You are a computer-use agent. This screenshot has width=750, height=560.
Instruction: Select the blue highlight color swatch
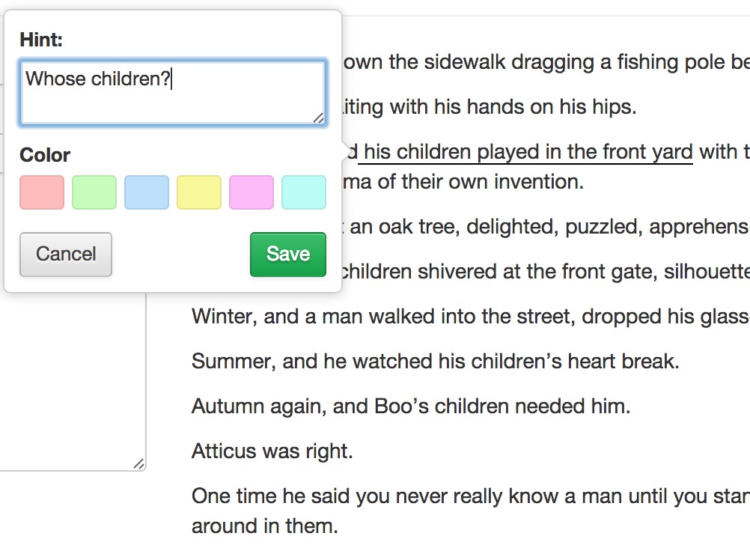click(146, 192)
